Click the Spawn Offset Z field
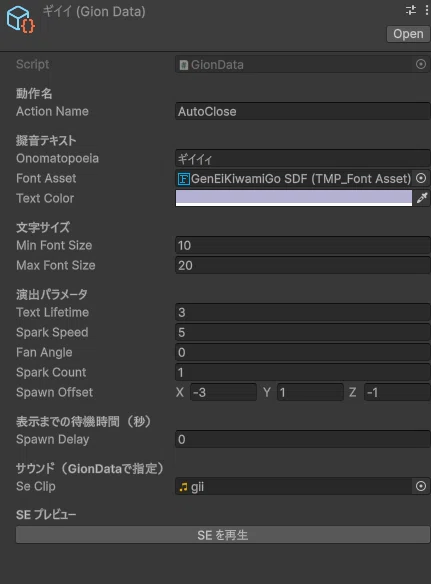This screenshot has width=431, height=584. click(397, 392)
